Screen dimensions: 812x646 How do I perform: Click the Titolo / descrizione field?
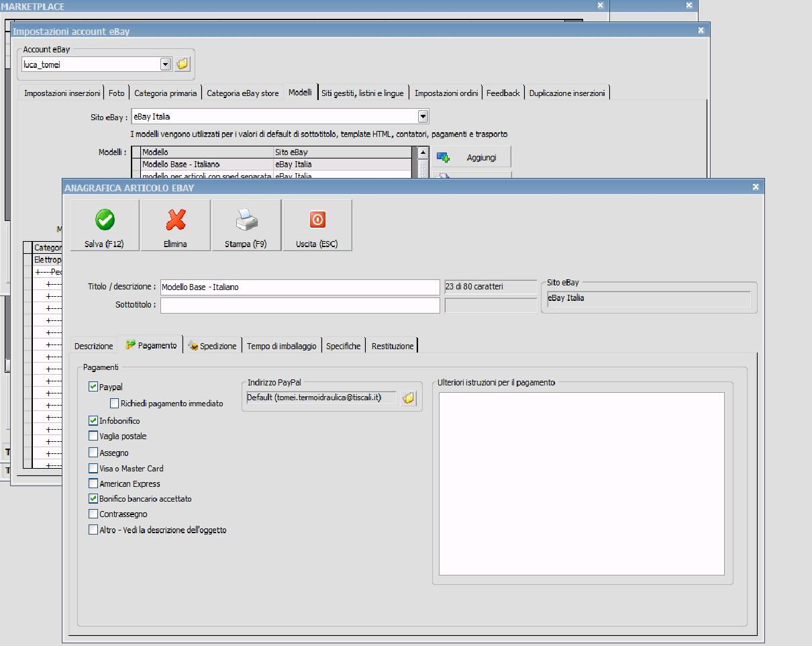pos(300,287)
